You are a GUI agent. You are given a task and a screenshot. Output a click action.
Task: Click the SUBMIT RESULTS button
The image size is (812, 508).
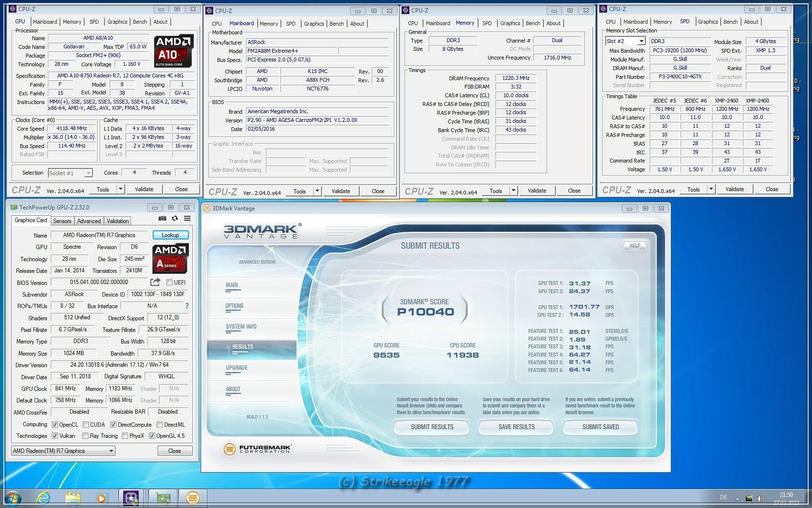[x=432, y=427]
